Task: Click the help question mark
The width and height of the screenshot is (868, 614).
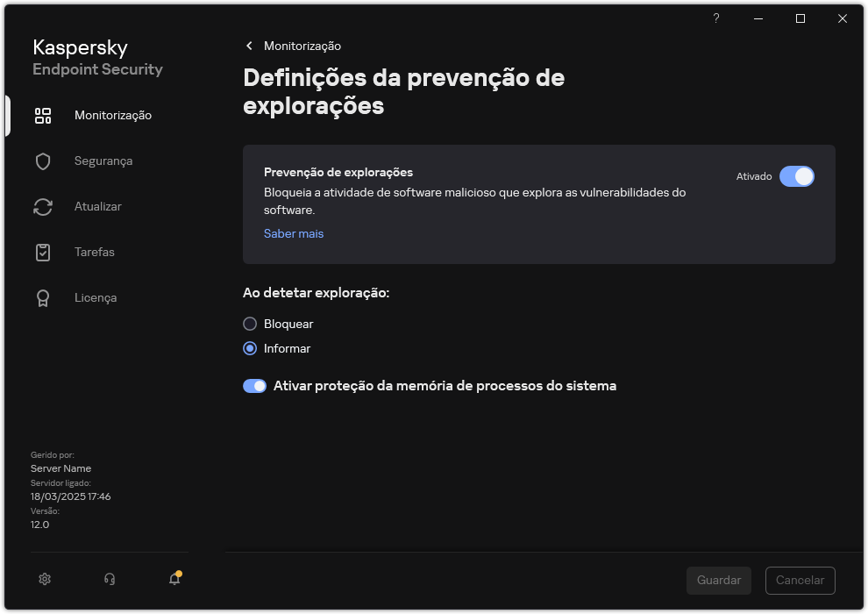Action: 715,18
